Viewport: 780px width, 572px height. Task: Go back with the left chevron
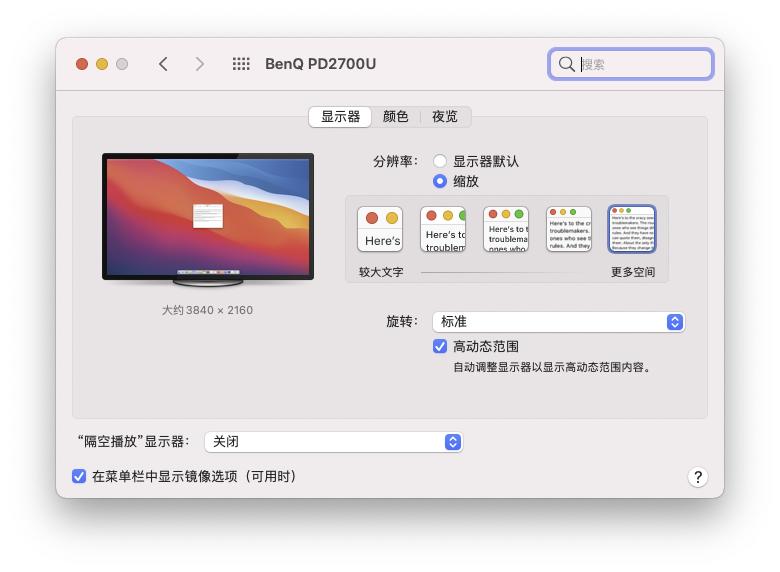(163, 64)
